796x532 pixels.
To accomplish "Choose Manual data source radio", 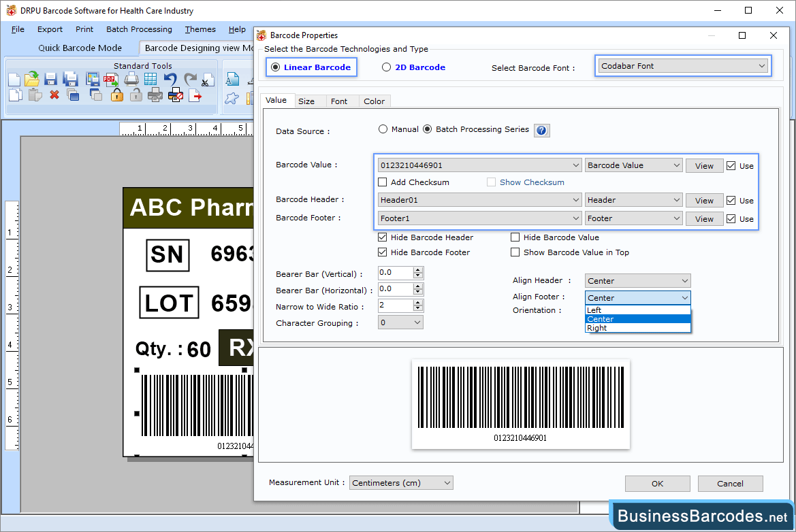I will click(x=383, y=129).
